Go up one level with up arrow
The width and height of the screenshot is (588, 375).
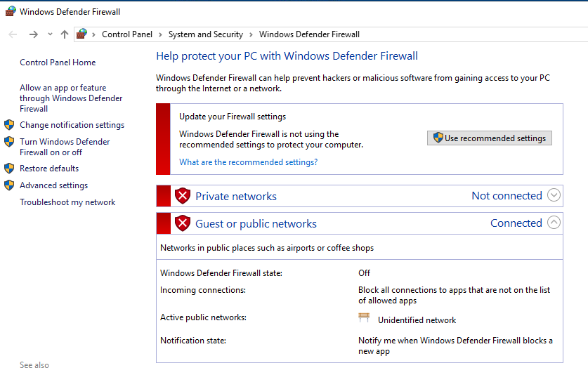click(65, 34)
